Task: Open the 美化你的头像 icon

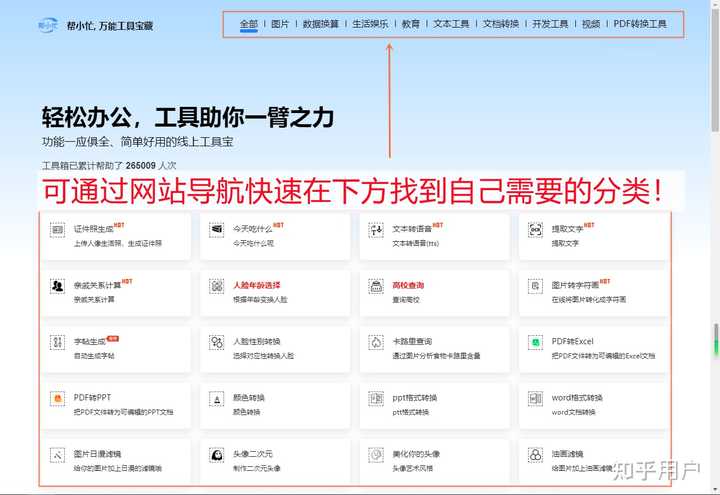Action: coord(376,455)
